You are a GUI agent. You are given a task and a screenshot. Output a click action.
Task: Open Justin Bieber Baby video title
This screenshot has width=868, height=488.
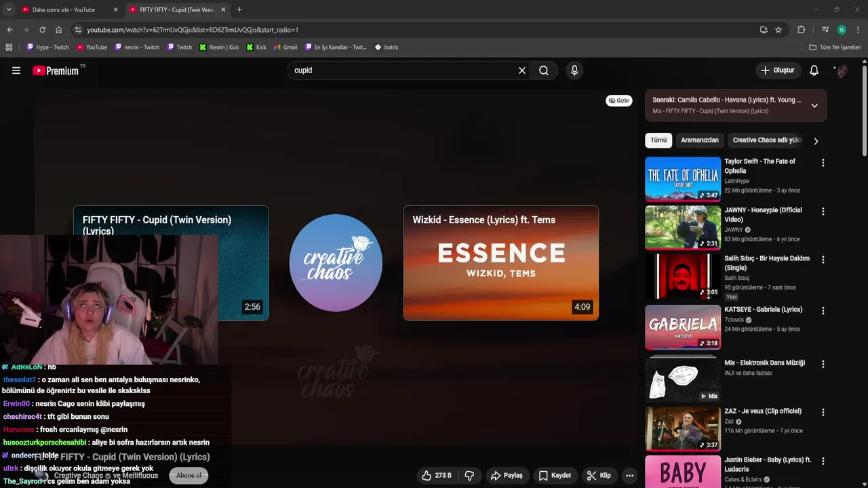point(768,464)
